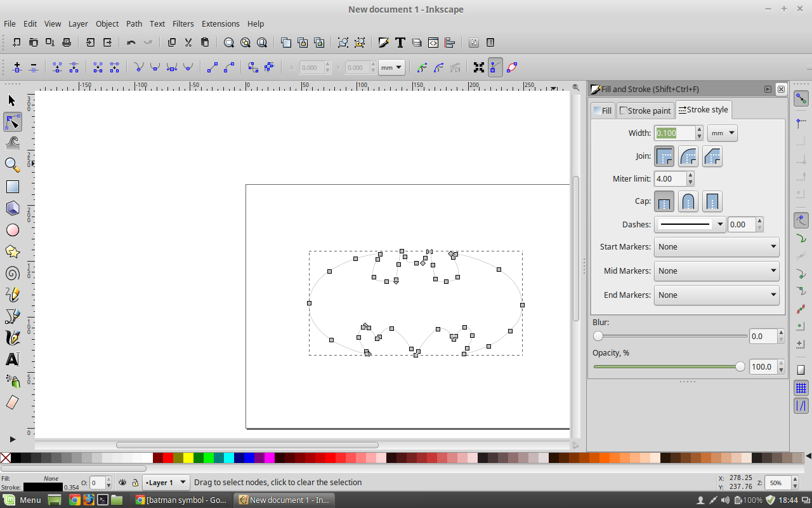This screenshot has height=508, width=812.
Task: Open the Dashes pattern dropdown
Action: click(690, 224)
